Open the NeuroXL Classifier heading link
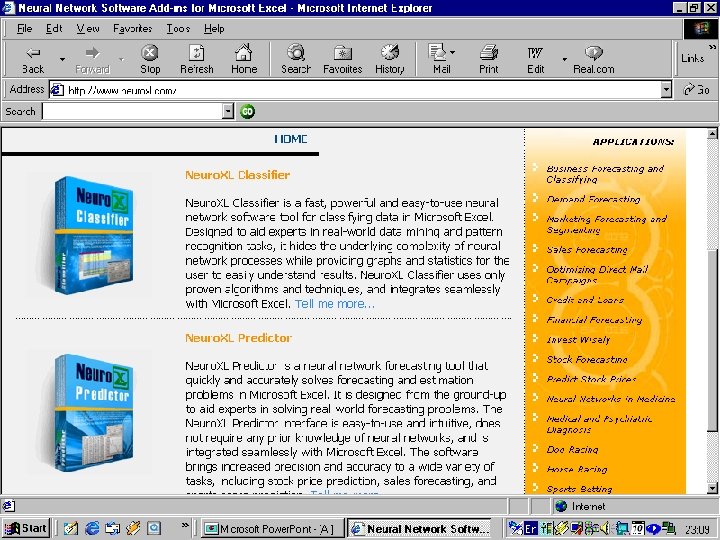This screenshot has width=720, height=540. [237, 175]
